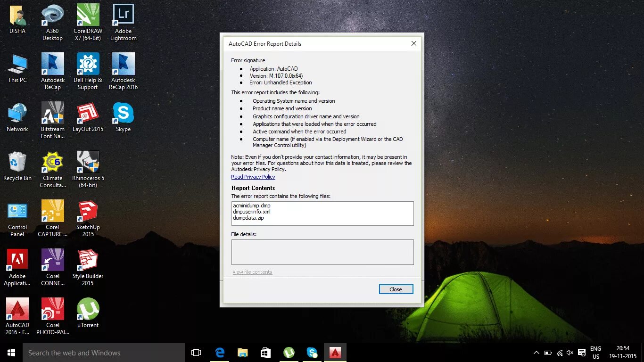Open the Windows Start menu
The image size is (644, 362).
coord(11,353)
